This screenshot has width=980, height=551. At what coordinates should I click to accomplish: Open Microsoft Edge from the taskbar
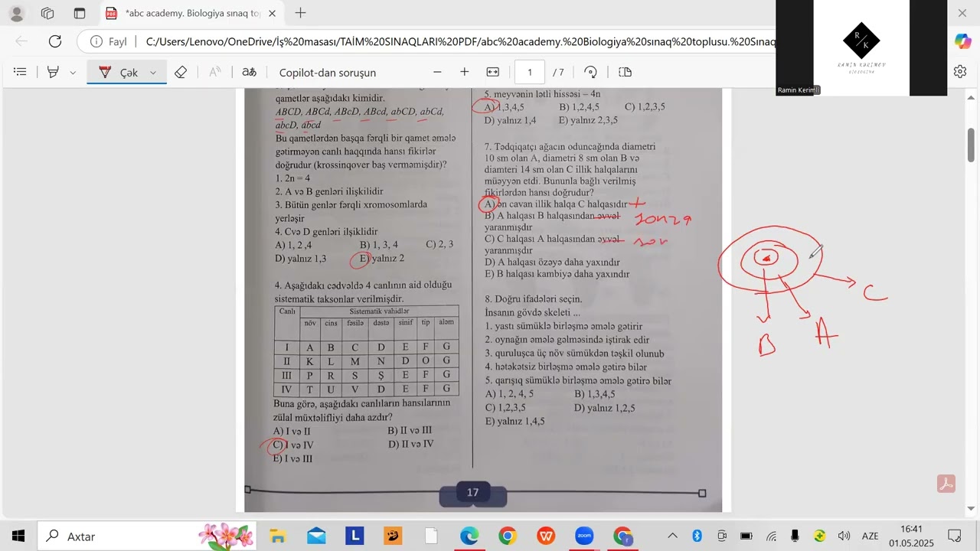(x=469, y=536)
